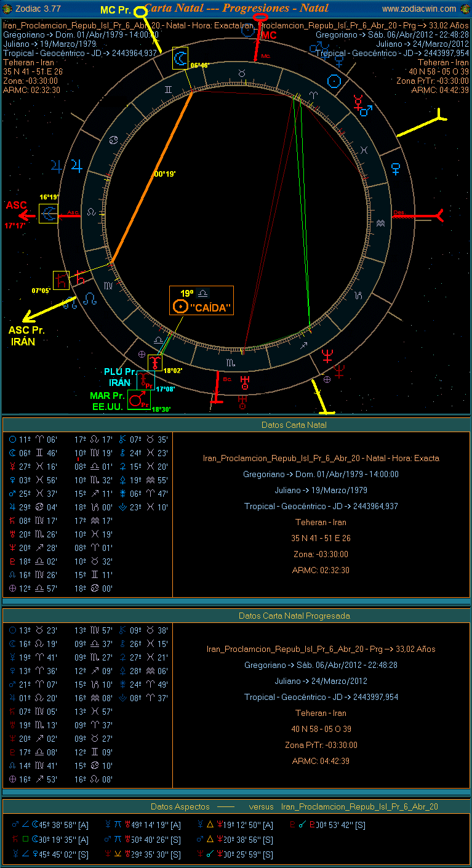
Task: Select aspect row 0º 25' 59'' [S]
Action: 235,854
